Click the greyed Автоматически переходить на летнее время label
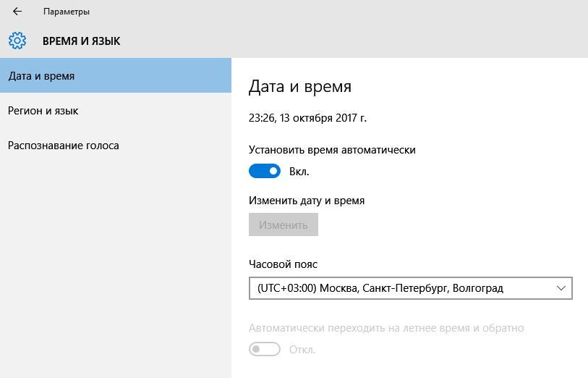This screenshot has width=588, height=378. tap(386, 328)
